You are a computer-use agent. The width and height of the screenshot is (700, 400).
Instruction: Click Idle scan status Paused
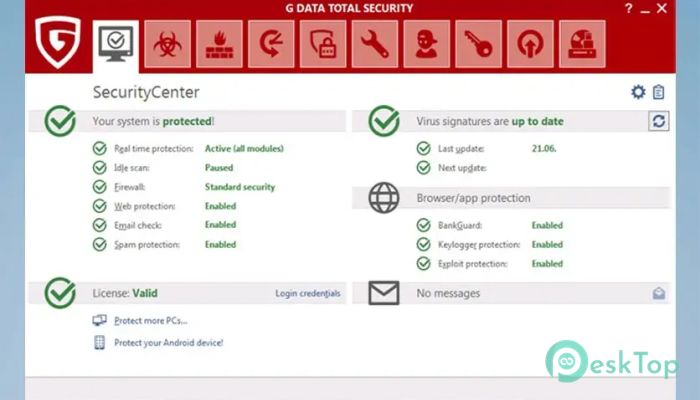click(219, 168)
